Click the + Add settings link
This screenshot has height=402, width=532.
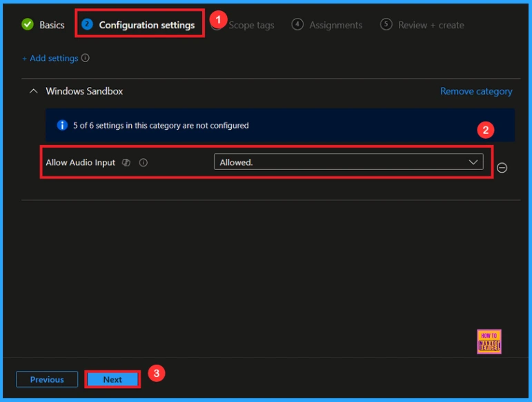(x=50, y=59)
